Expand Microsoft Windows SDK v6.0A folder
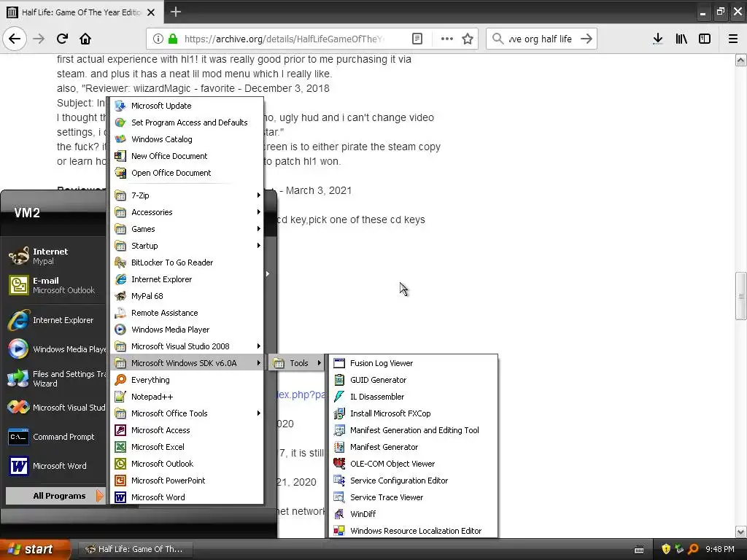The width and height of the screenshot is (747, 560). 187,363
